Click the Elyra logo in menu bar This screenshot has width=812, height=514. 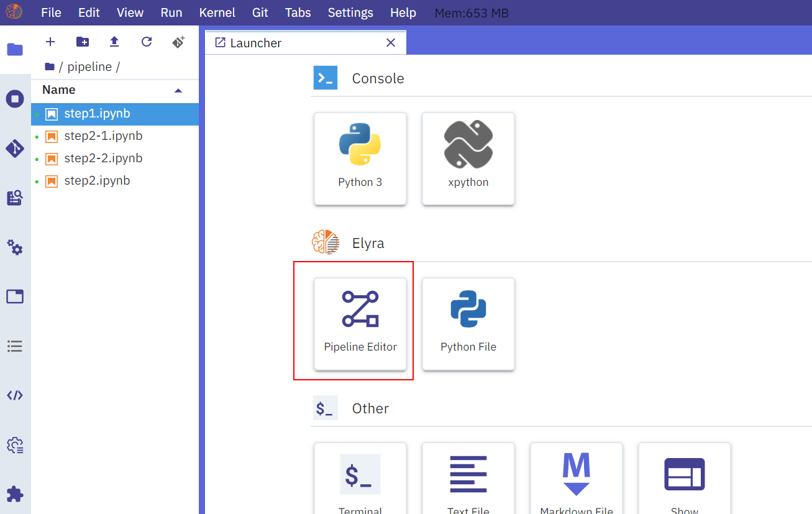click(x=14, y=12)
